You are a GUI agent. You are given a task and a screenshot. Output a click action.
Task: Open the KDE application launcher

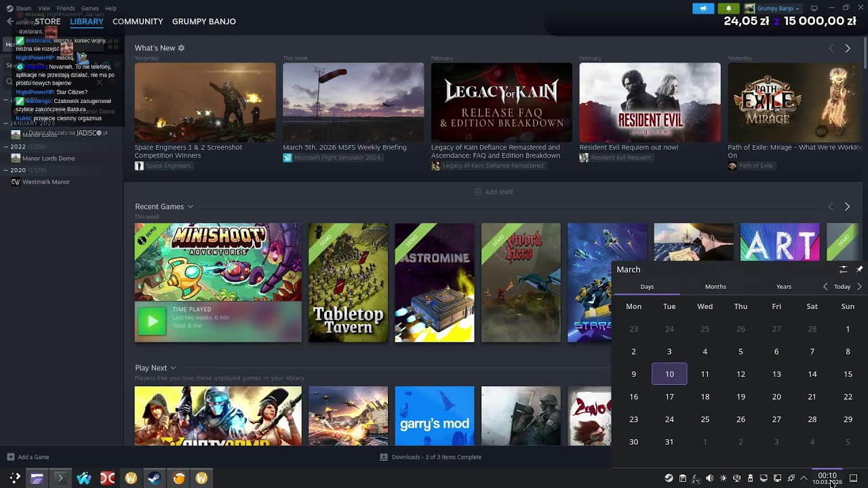[x=15, y=478]
